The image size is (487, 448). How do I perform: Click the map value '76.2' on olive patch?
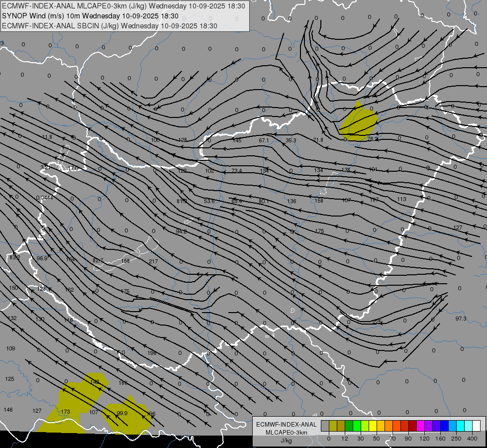[373, 139]
